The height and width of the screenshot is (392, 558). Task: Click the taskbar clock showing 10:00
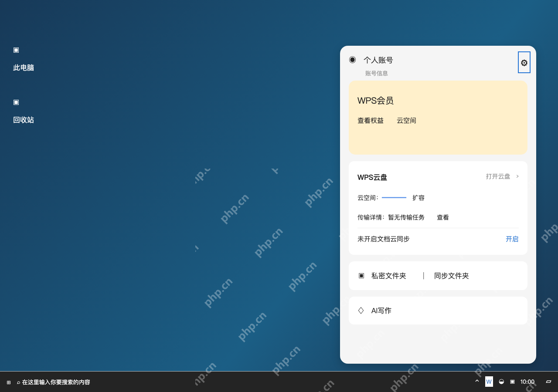tap(527, 382)
